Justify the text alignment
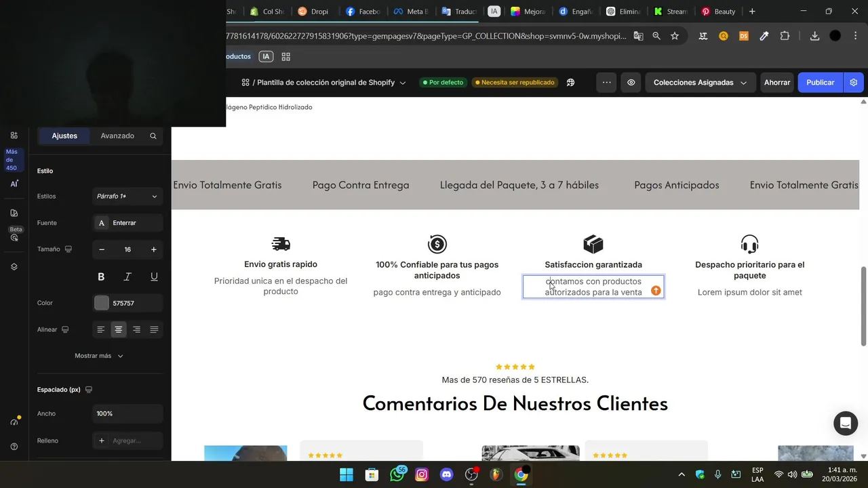The image size is (868, 488). [x=154, y=329]
